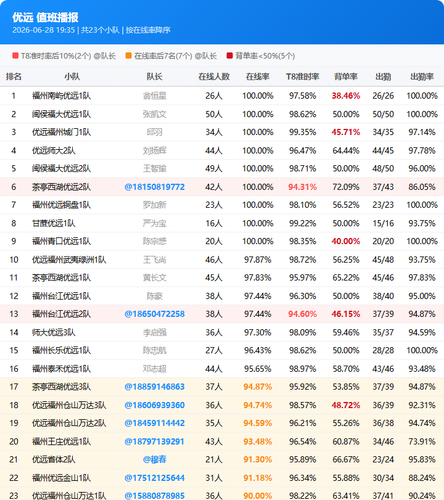The height and width of the screenshot is (500, 444).
Task: Select team name 闽侯福大优远2队
Action: tap(61, 169)
